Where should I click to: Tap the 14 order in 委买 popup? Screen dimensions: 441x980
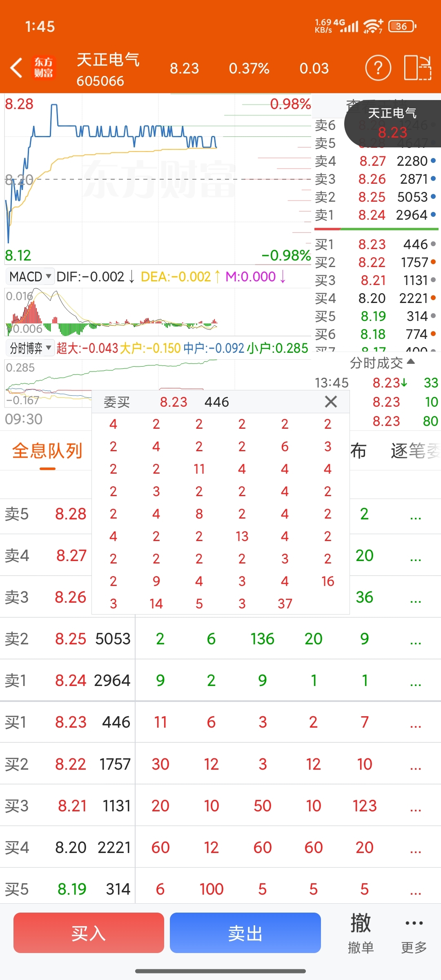(156, 604)
